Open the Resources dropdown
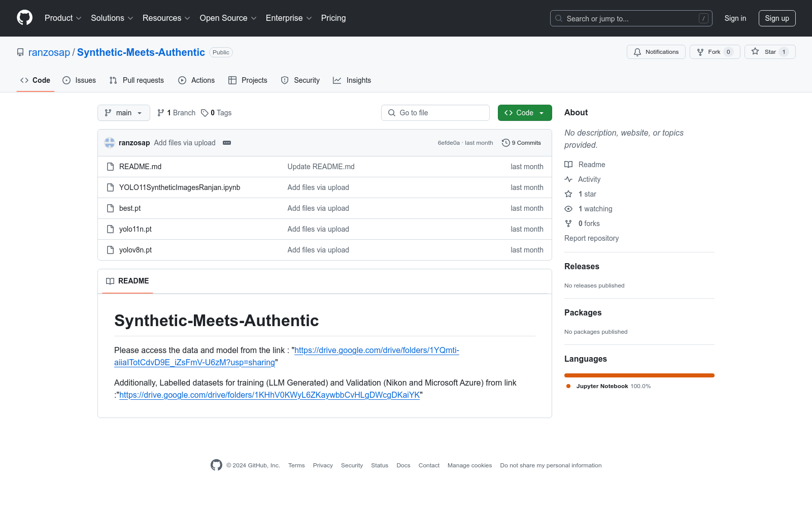 166,18
